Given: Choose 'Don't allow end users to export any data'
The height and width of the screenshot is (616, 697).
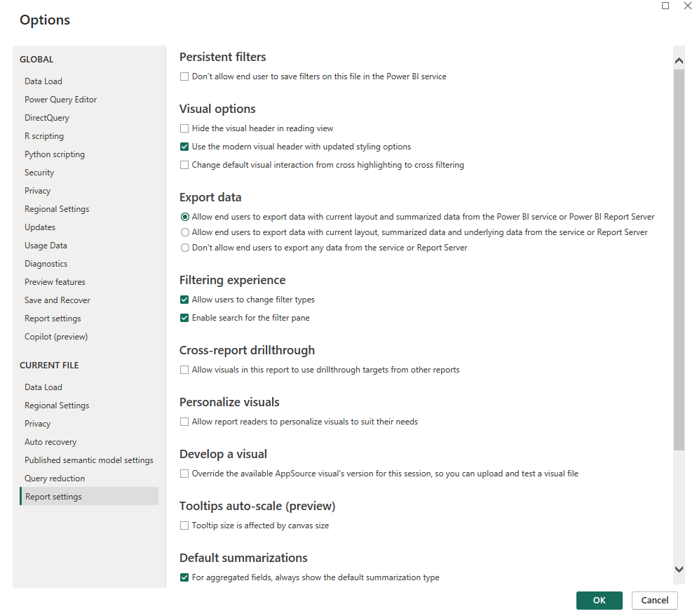Looking at the screenshot, I should [x=184, y=247].
